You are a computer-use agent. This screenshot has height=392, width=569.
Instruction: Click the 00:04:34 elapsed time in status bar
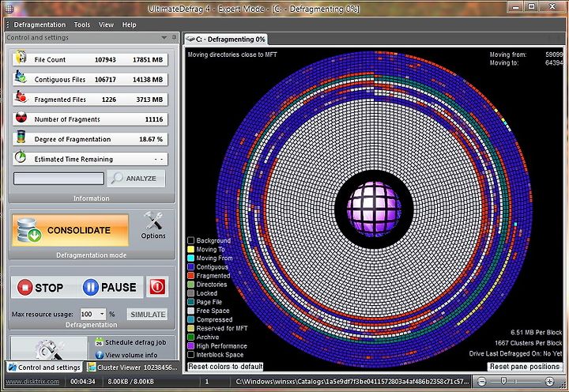[x=82, y=382]
